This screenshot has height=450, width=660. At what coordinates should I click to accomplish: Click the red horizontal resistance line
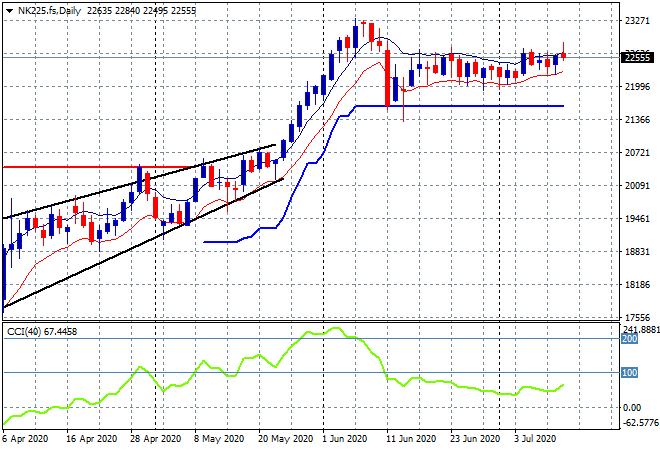(x=70, y=167)
